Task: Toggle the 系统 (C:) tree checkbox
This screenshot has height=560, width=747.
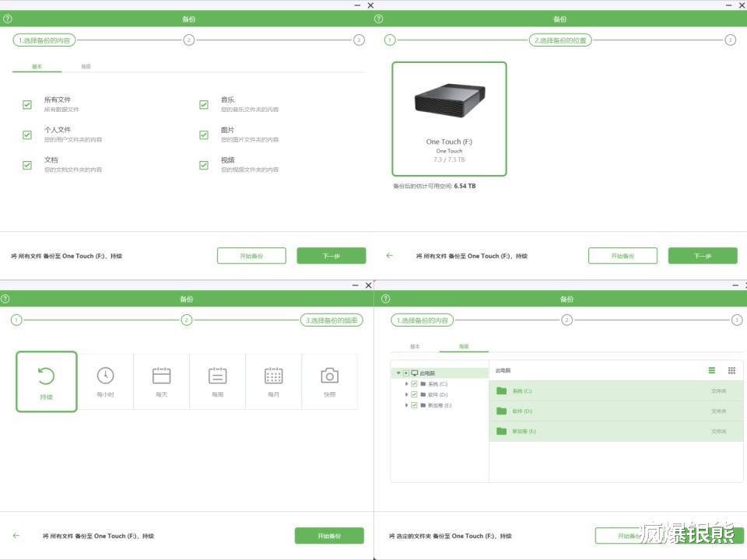Action: click(x=414, y=383)
